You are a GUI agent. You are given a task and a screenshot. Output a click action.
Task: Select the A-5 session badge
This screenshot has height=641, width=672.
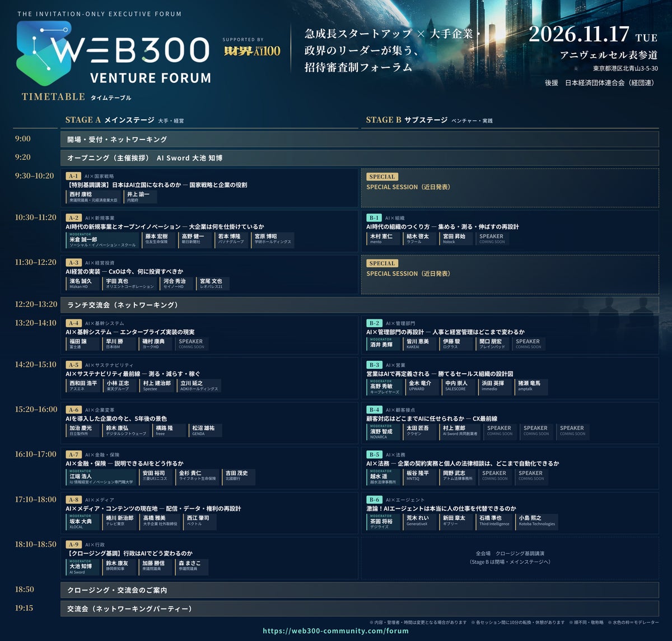tap(73, 365)
